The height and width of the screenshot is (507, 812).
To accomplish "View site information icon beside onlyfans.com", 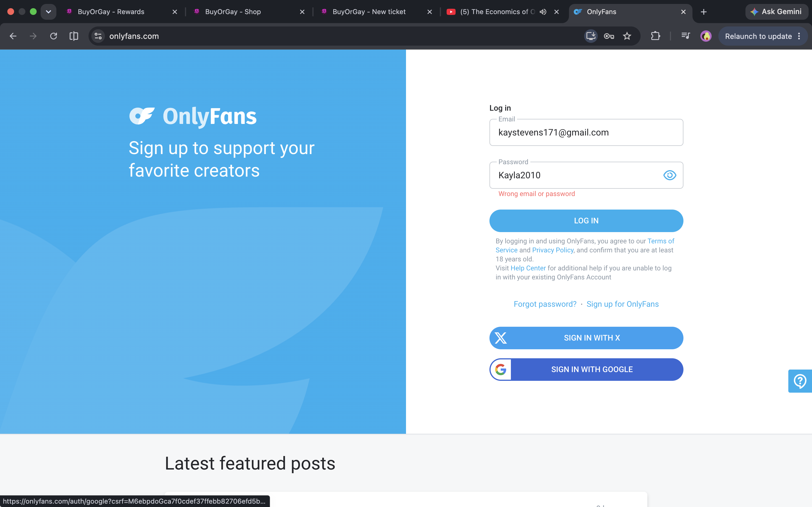I will (x=98, y=36).
